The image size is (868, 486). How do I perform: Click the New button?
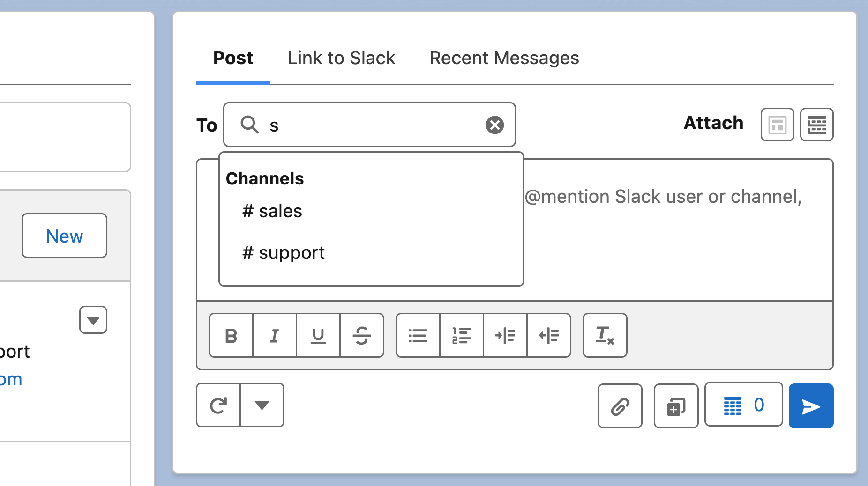[x=64, y=236]
